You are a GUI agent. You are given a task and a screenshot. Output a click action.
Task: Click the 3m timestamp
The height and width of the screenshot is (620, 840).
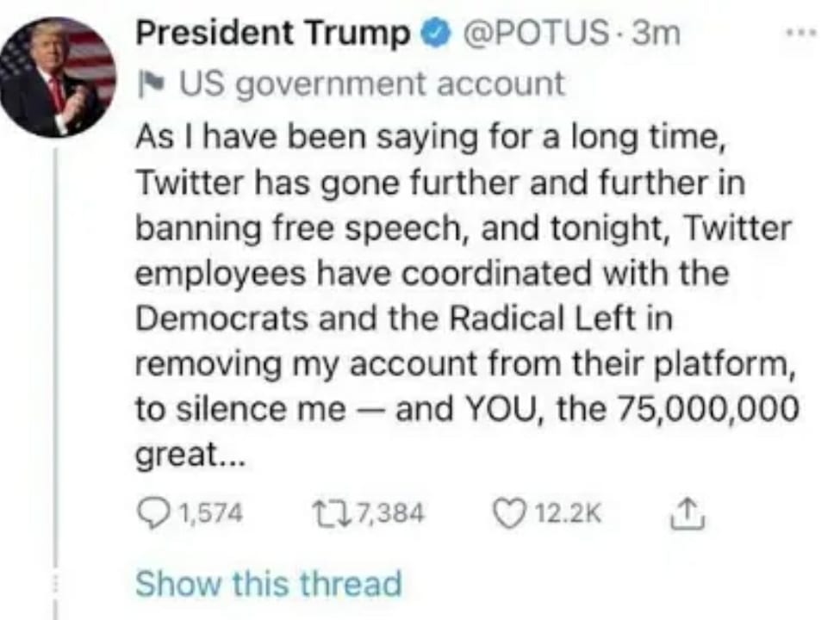(x=656, y=33)
